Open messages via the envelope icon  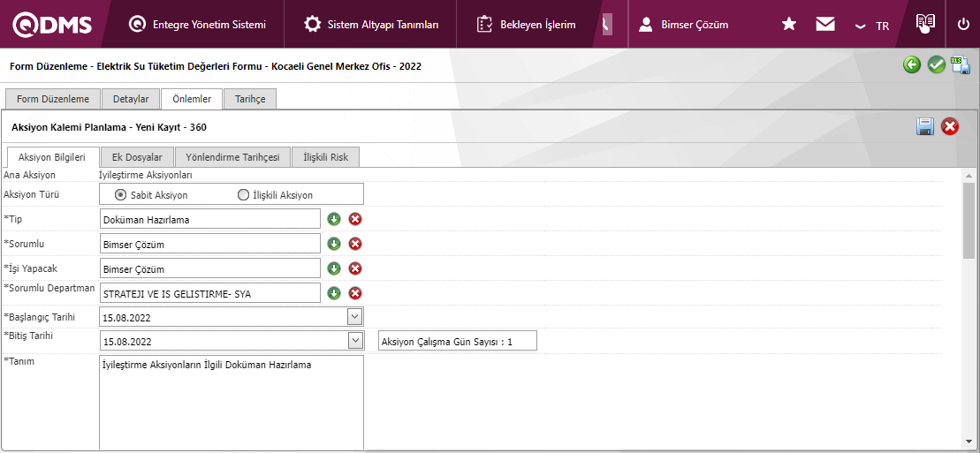825,24
